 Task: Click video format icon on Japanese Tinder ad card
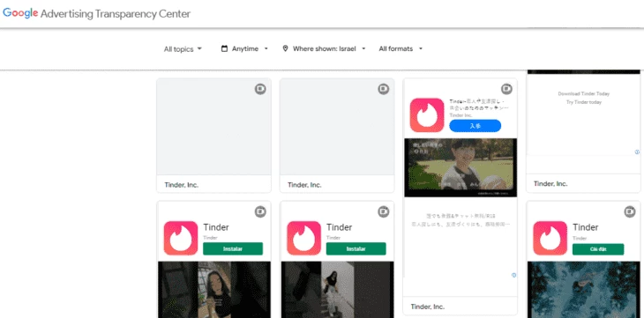click(507, 89)
